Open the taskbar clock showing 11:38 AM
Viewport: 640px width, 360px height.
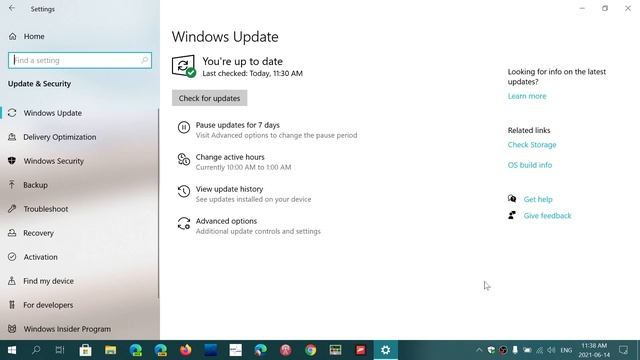594,350
